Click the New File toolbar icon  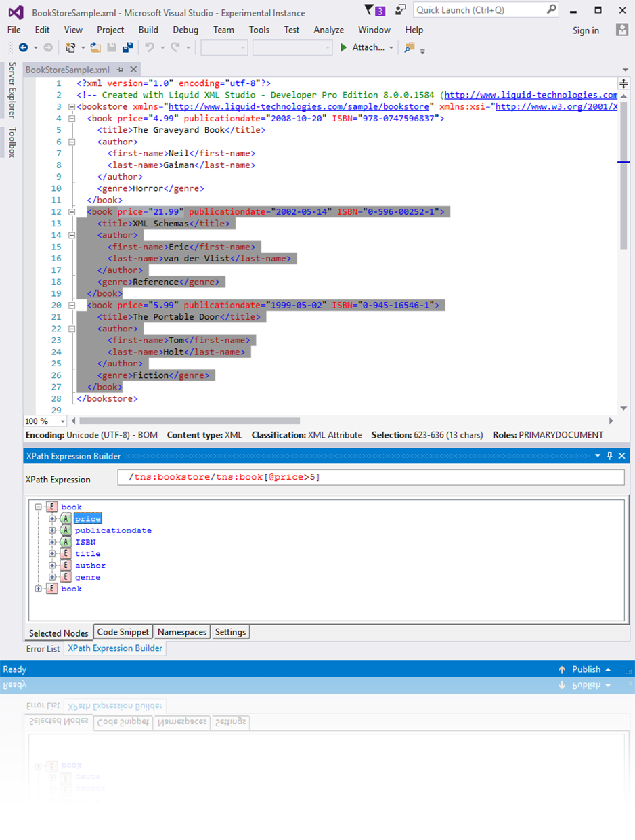[x=71, y=47]
